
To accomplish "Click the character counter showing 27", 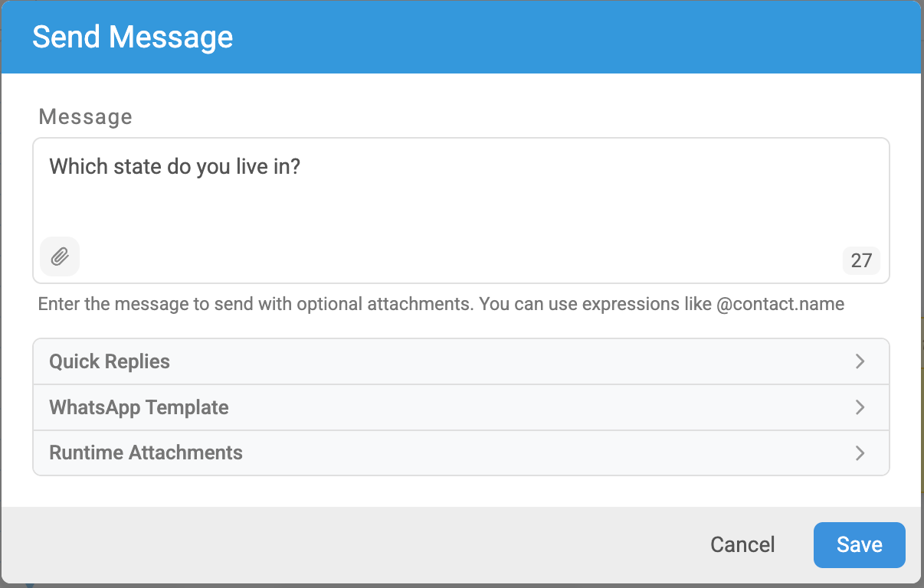I will point(861,261).
